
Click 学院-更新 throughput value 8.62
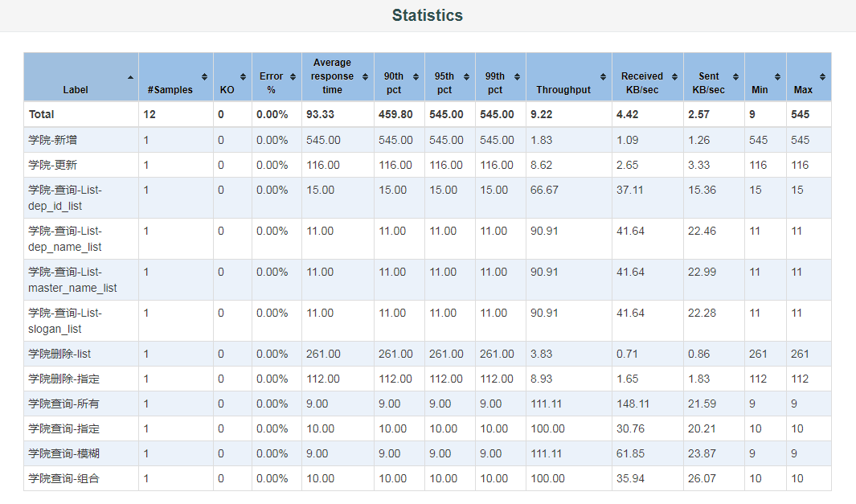point(542,165)
